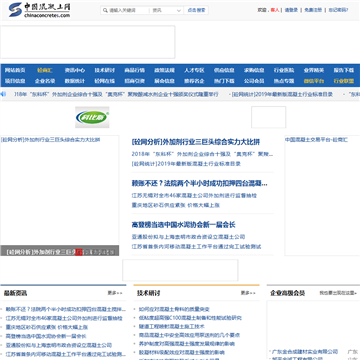Open 砼商汇 in navigation bar

tap(45, 70)
